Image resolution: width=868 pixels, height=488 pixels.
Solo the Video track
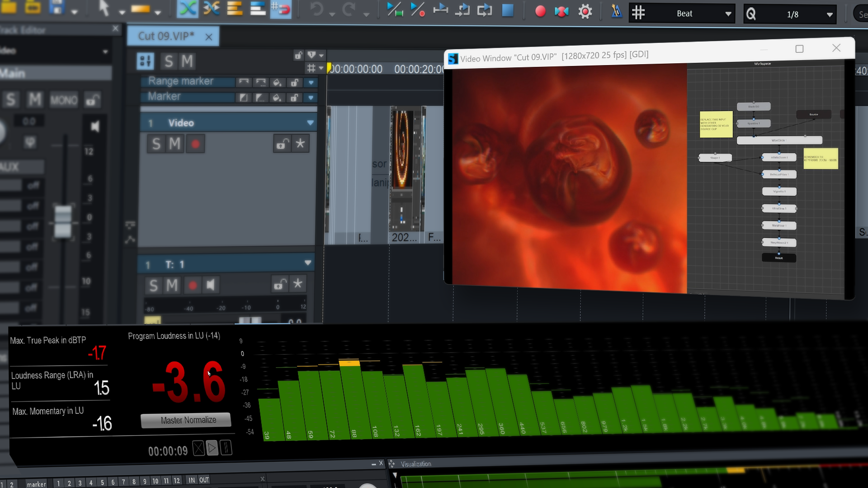click(x=156, y=144)
